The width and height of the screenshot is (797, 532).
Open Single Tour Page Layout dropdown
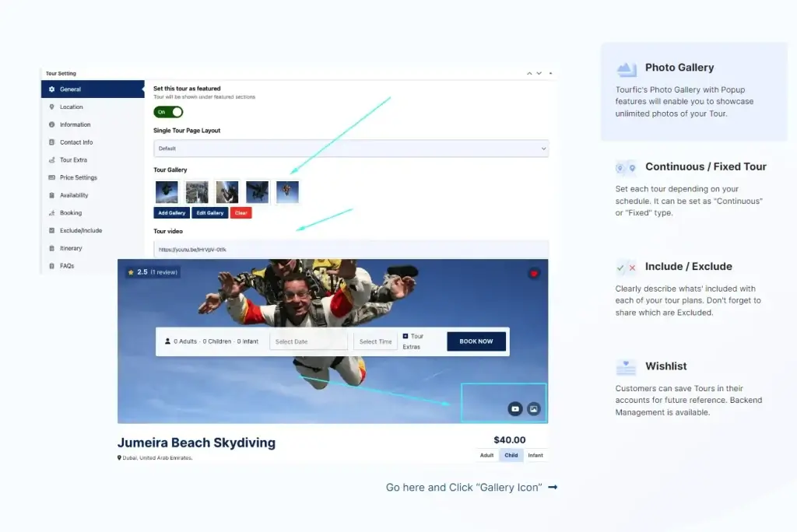351,149
